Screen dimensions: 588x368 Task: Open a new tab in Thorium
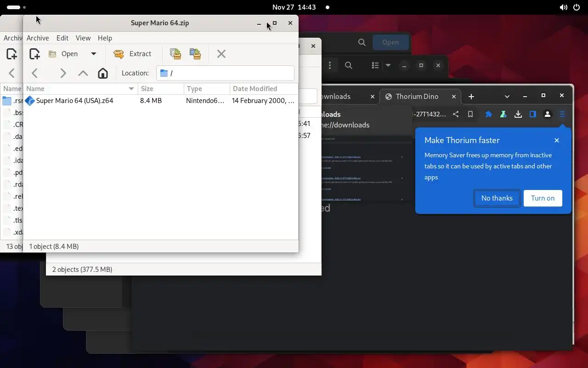(471, 97)
